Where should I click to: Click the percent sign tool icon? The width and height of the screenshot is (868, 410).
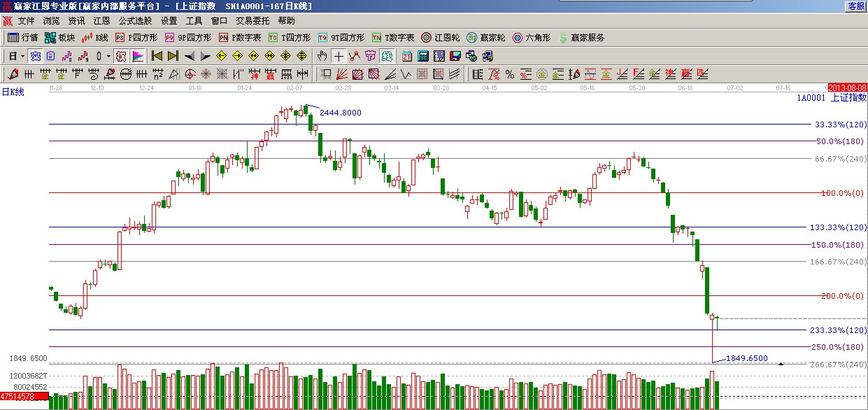pyautogui.click(x=509, y=73)
